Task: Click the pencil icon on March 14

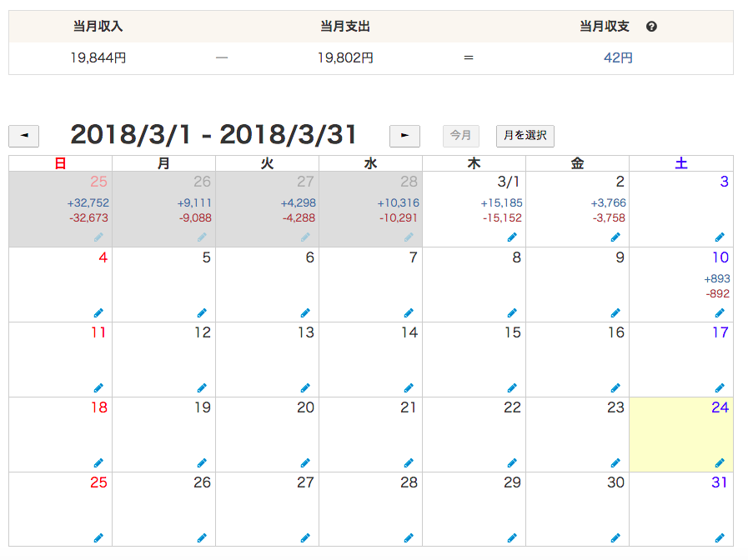Action: 409,387
